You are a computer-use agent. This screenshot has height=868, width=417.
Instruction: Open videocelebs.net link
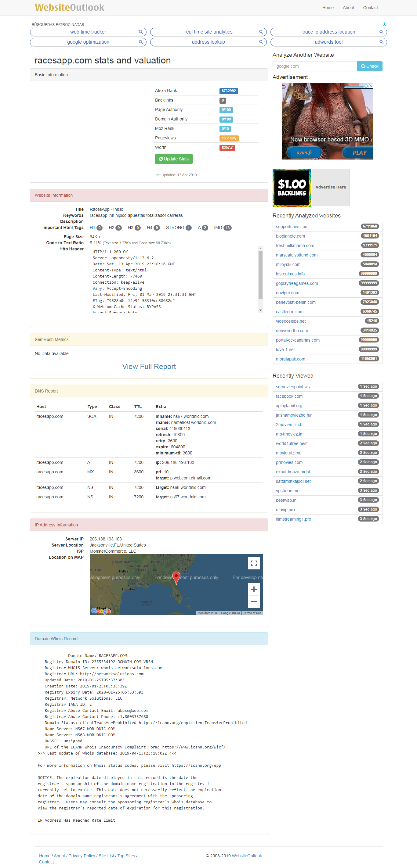coord(291,321)
